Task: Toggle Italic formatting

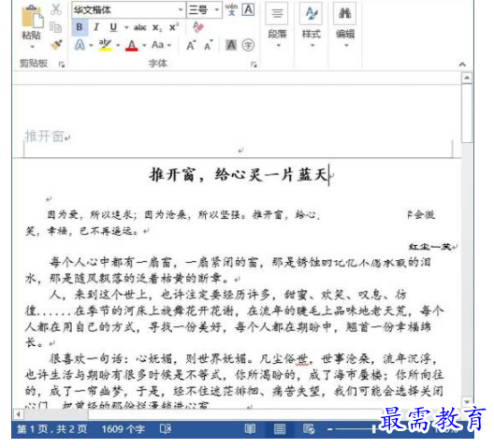Action: coord(96,27)
